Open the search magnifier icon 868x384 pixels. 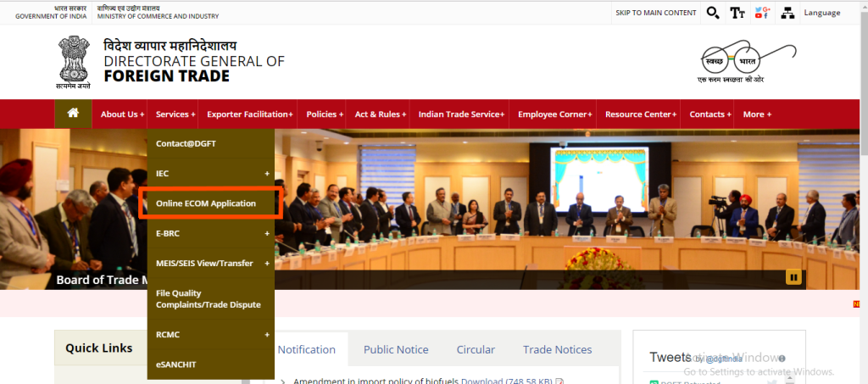[713, 13]
